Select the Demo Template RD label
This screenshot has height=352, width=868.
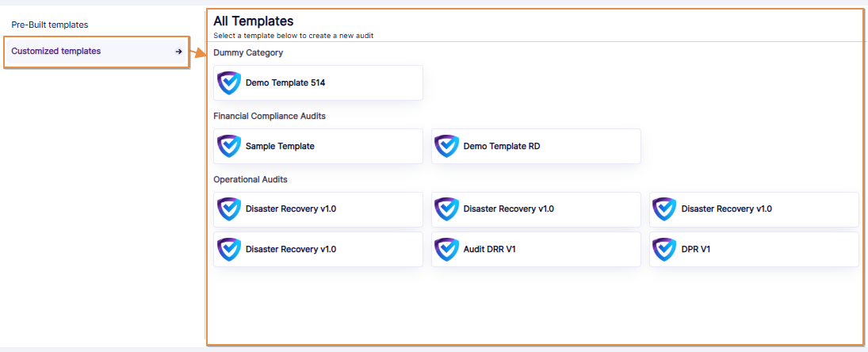pos(502,146)
